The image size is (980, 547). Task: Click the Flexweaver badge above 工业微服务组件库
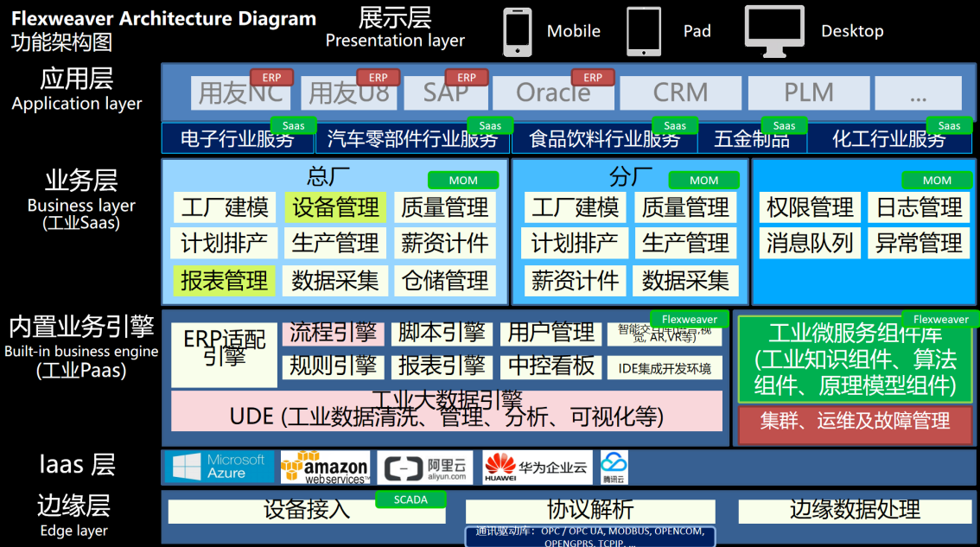[940, 319]
